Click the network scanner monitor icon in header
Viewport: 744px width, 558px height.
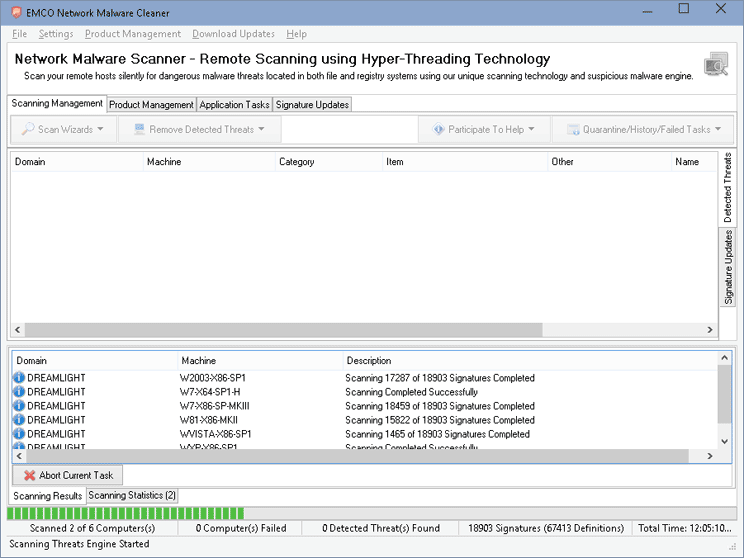(716, 65)
